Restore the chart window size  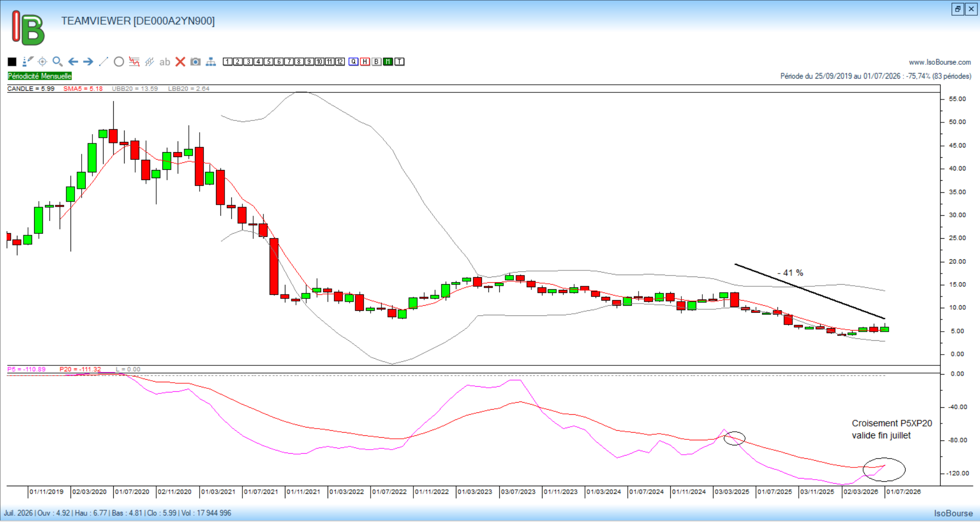(x=958, y=9)
